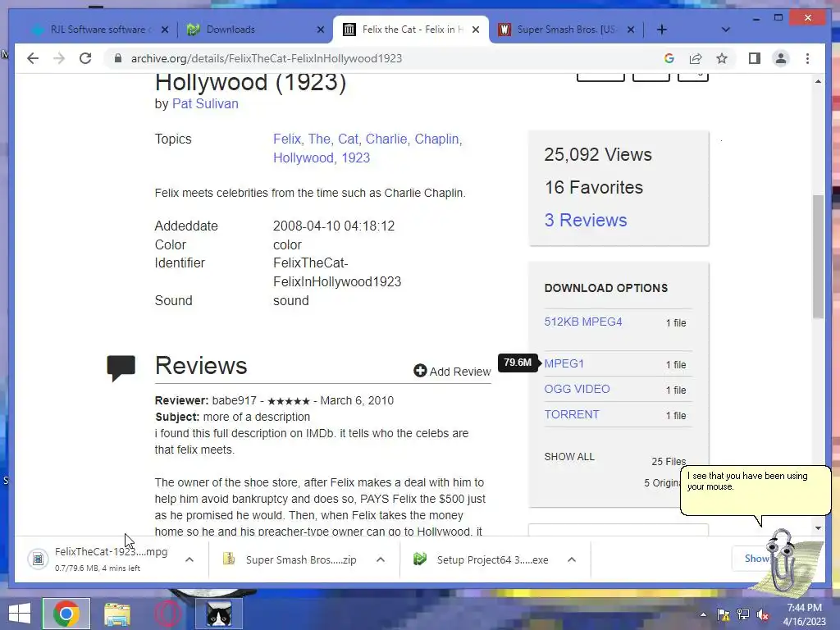Click the vertical scrollbar thumb

tap(818, 257)
